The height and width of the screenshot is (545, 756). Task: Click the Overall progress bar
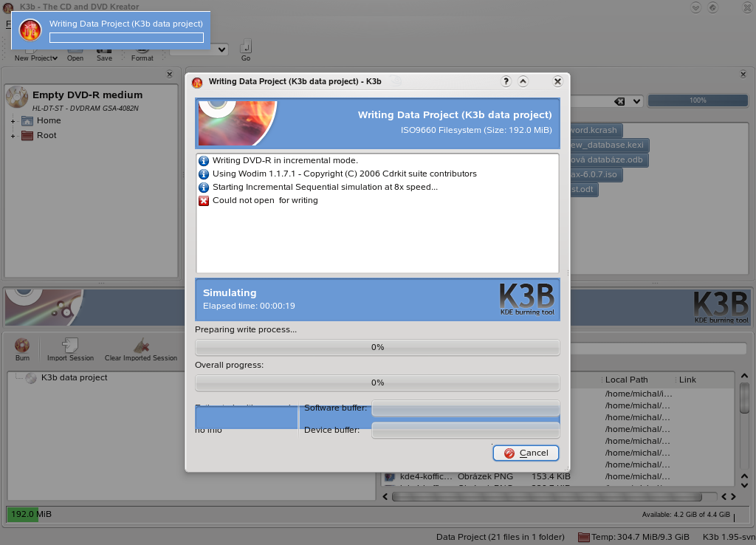377,383
